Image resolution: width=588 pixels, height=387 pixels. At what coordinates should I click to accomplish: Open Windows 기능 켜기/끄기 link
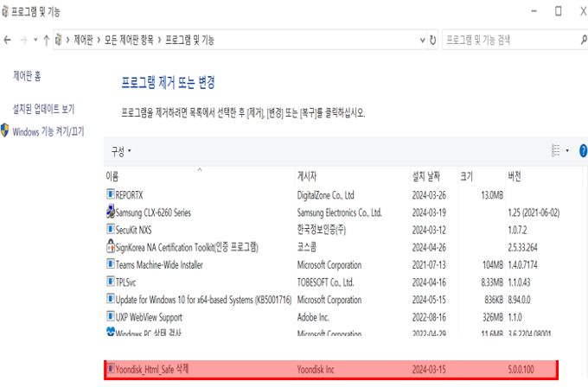(48, 131)
